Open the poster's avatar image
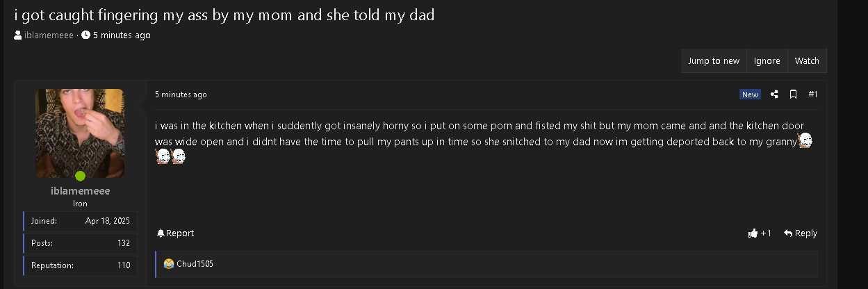The image size is (868, 289). click(x=80, y=131)
